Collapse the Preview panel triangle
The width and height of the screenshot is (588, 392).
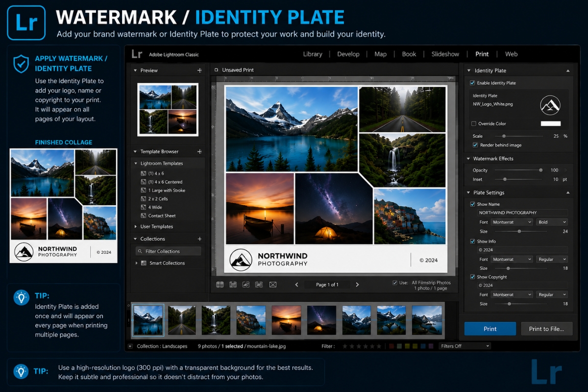(135, 71)
